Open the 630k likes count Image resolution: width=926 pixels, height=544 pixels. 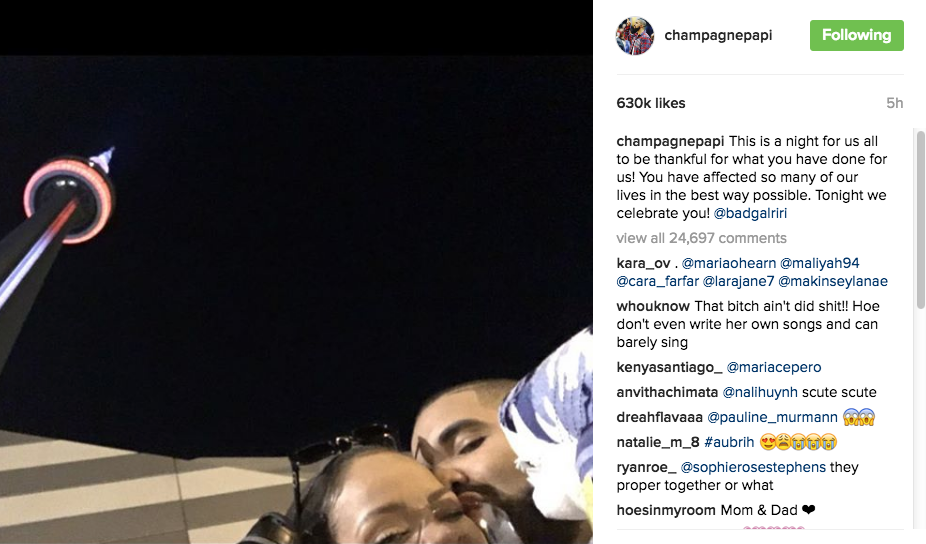tap(651, 103)
